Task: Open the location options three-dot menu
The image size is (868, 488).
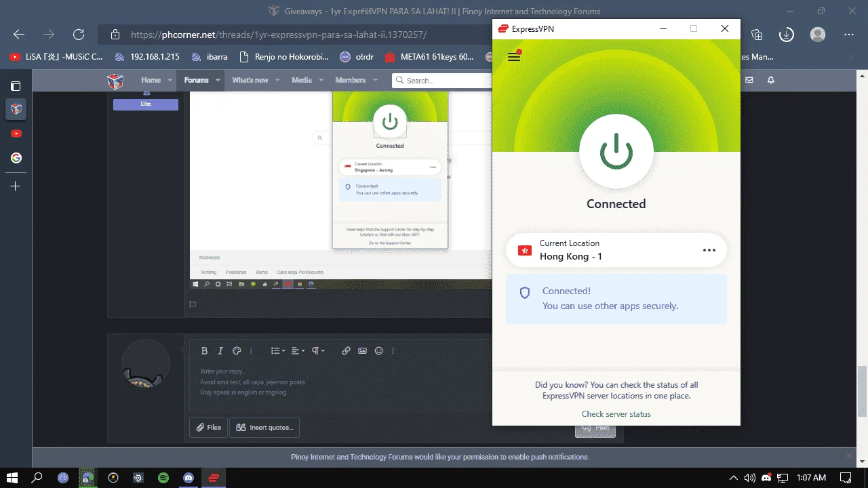Action: (x=709, y=250)
